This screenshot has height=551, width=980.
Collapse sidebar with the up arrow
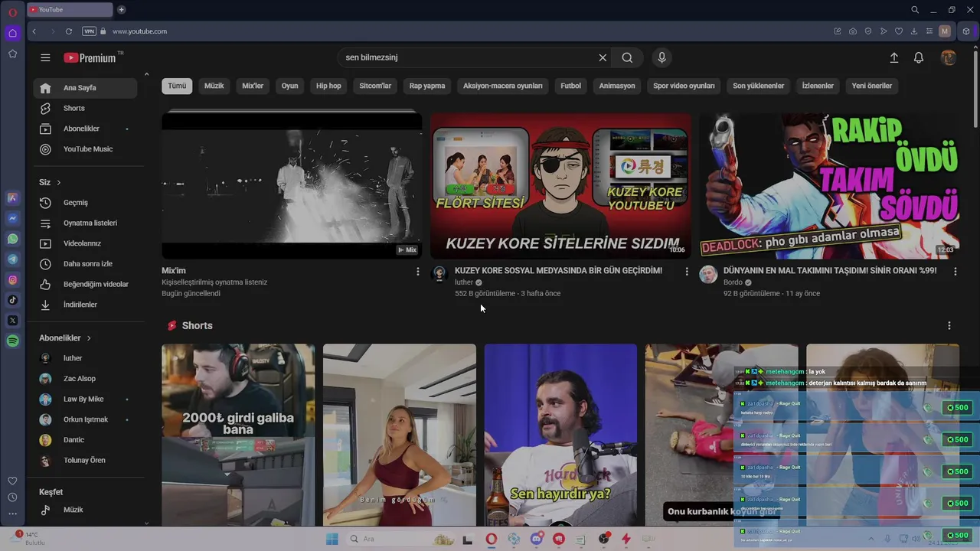point(146,74)
